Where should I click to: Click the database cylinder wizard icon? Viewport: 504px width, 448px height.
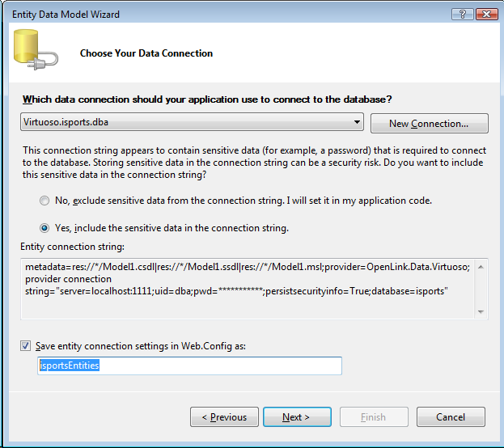pyautogui.click(x=32, y=54)
